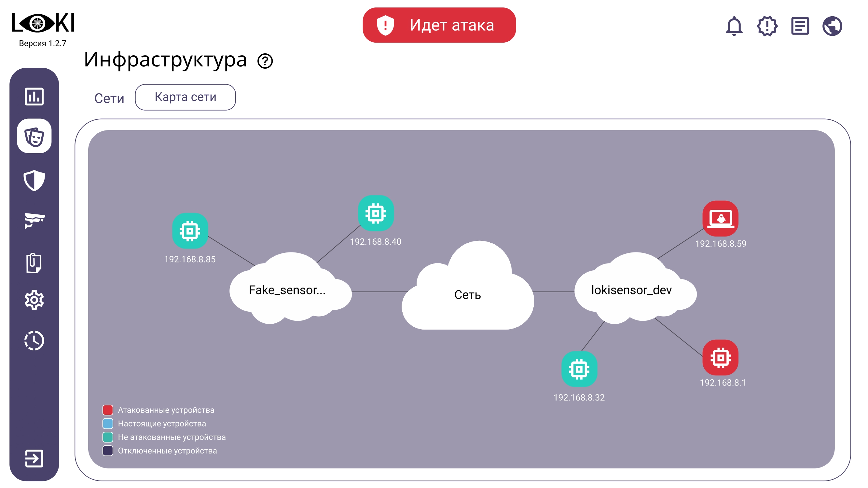Select the Карта сети tab
This screenshot has width=868, height=488.
(185, 97)
